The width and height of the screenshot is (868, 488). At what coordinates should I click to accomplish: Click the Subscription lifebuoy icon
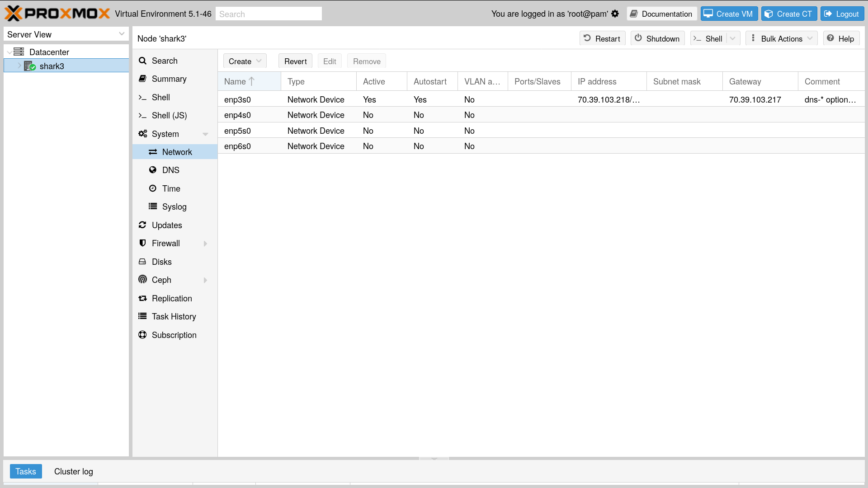[x=142, y=335]
